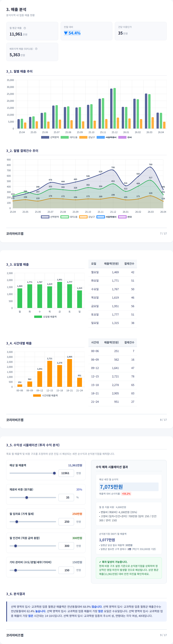Adjust the 예상 월 매출액 slider handle

[x=54, y=473]
